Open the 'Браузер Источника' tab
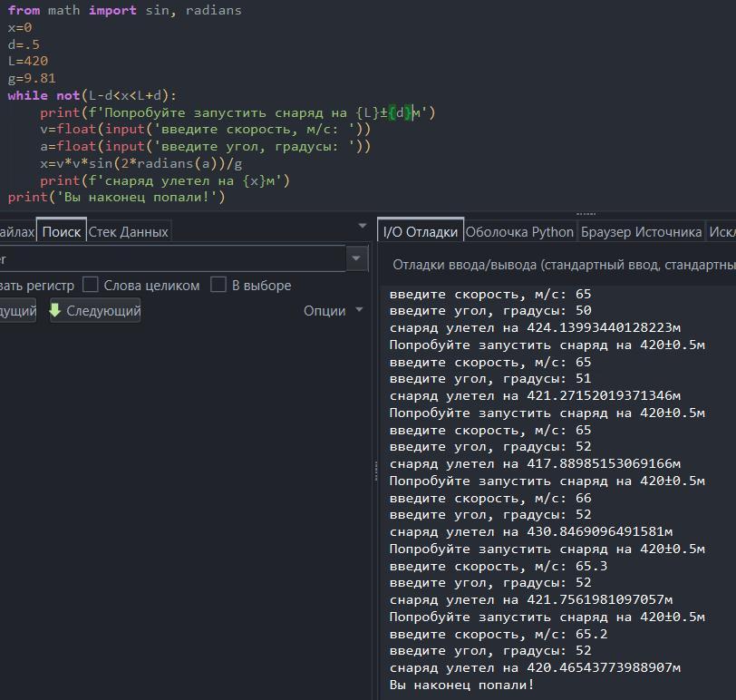 click(x=642, y=232)
